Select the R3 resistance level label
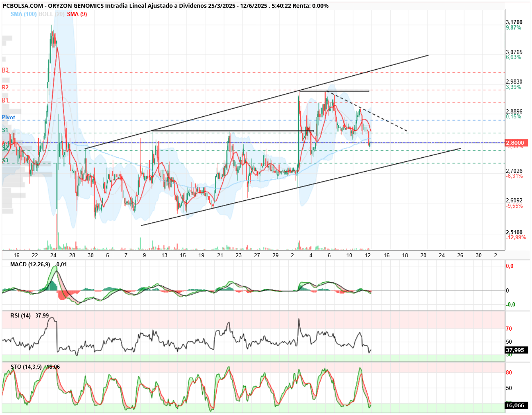The image size is (532, 415). point(5,70)
